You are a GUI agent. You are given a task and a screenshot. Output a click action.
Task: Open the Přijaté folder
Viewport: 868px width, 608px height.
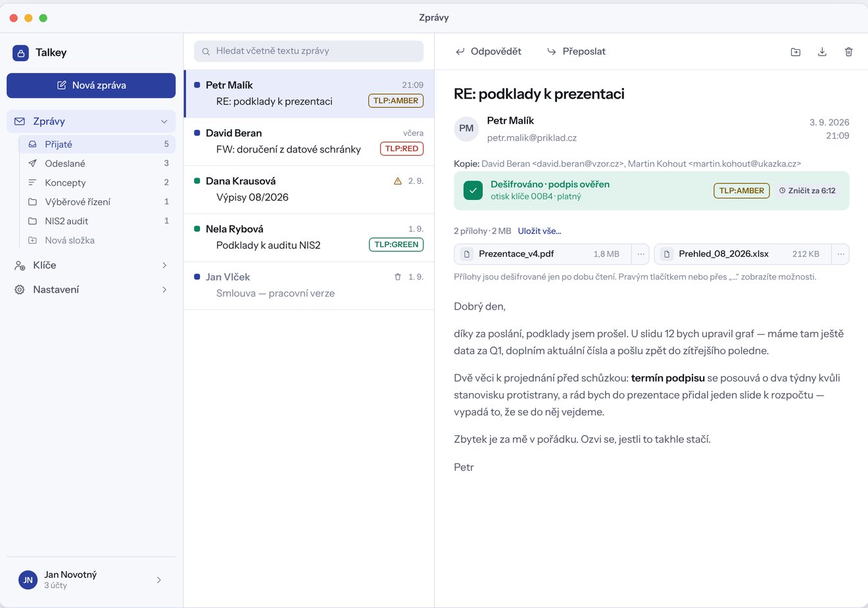[97, 144]
